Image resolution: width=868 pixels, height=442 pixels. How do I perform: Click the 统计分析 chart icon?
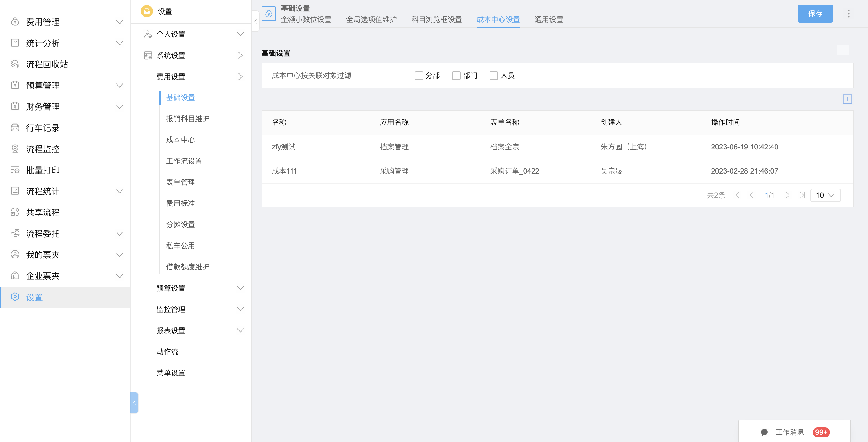[15, 43]
